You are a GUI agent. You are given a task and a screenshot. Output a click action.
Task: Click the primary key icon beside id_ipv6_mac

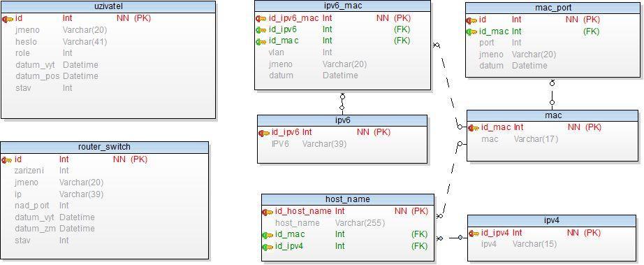[x=261, y=18]
